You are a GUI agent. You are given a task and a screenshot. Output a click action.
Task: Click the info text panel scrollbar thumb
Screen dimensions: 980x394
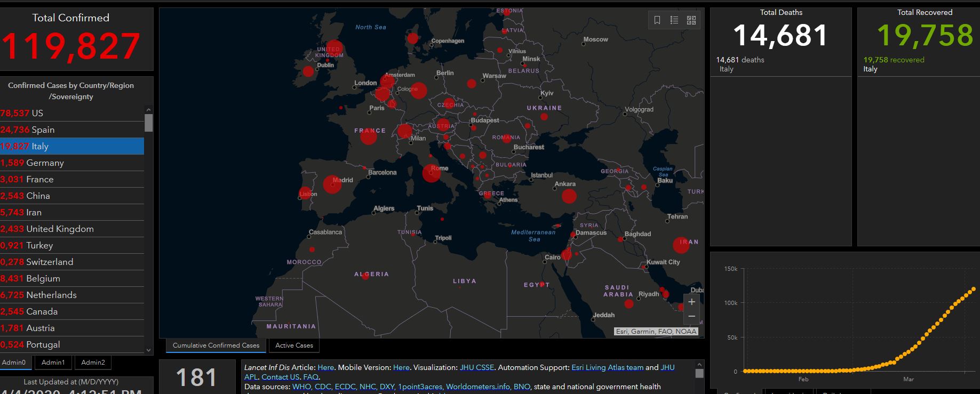[x=699, y=373]
